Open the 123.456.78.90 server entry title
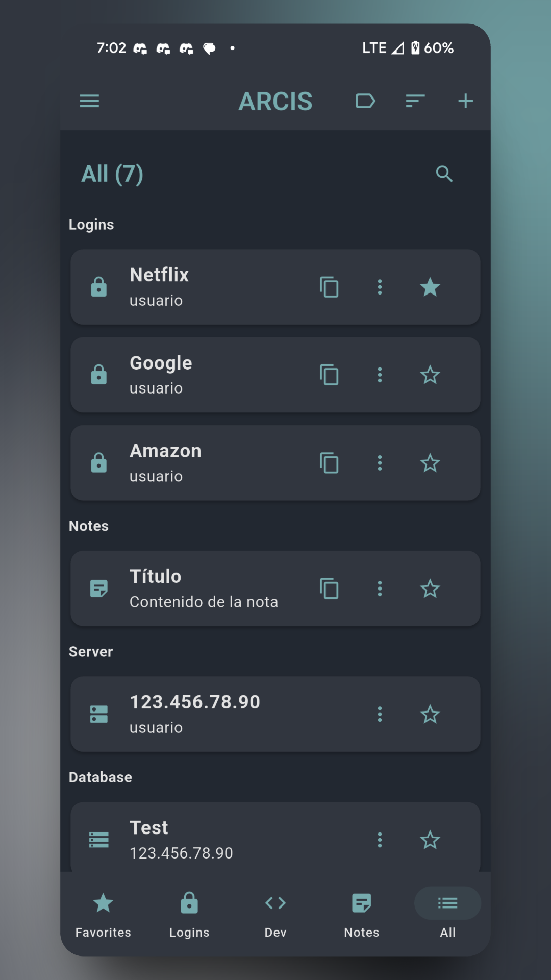 [195, 702]
